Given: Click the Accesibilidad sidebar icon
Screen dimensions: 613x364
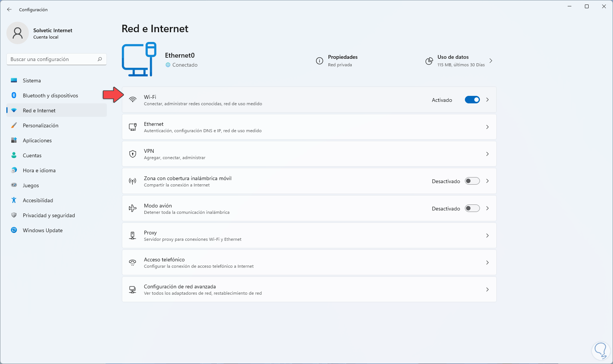Looking at the screenshot, I should pyautogui.click(x=14, y=200).
